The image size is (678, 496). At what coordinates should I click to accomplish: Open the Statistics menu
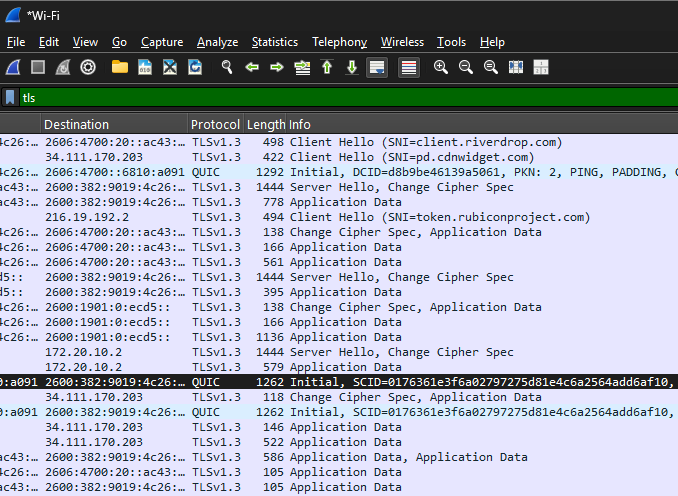tap(275, 42)
